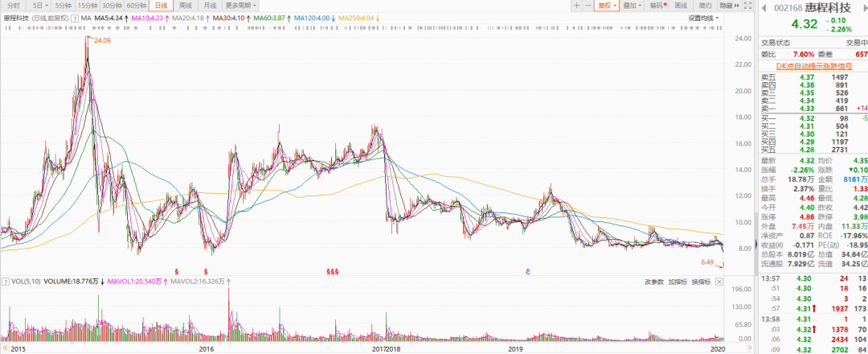Zoom out the chart with minus button
Image resolution: width=868 pixels, height=354 pixels.
click(588, 6)
